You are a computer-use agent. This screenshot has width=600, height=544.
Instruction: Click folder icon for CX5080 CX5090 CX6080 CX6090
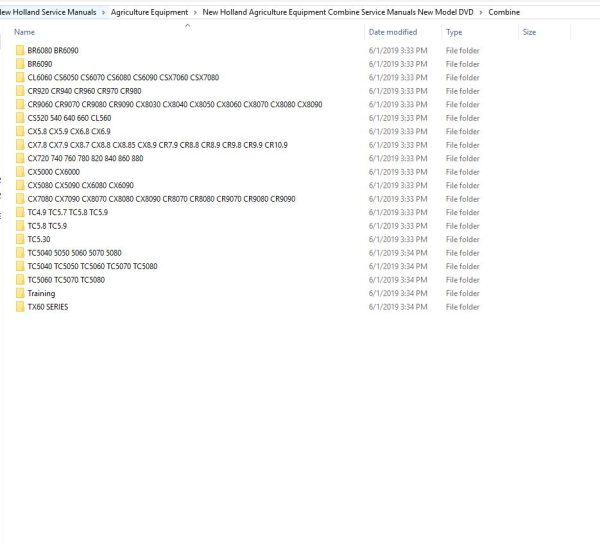pos(20,186)
